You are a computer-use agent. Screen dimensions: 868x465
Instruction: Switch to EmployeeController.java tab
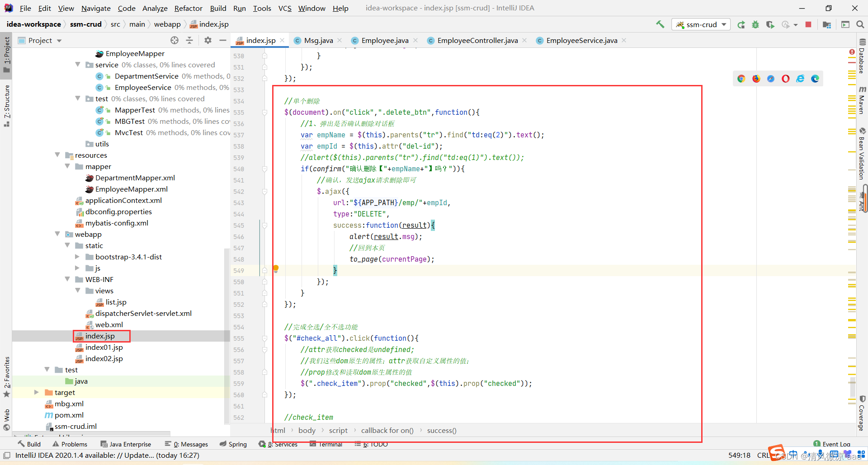click(477, 40)
